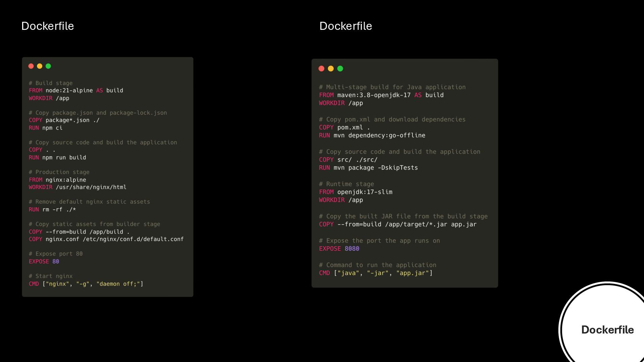The width and height of the screenshot is (644, 362).
Task: Click yellow dot on left code window
Action: tap(40, 66)
